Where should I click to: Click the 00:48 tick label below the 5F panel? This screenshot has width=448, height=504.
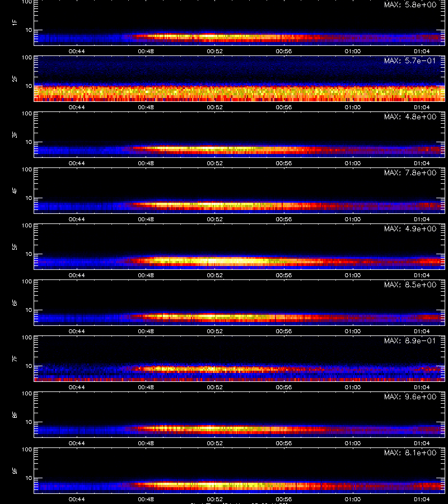(146, 275)
